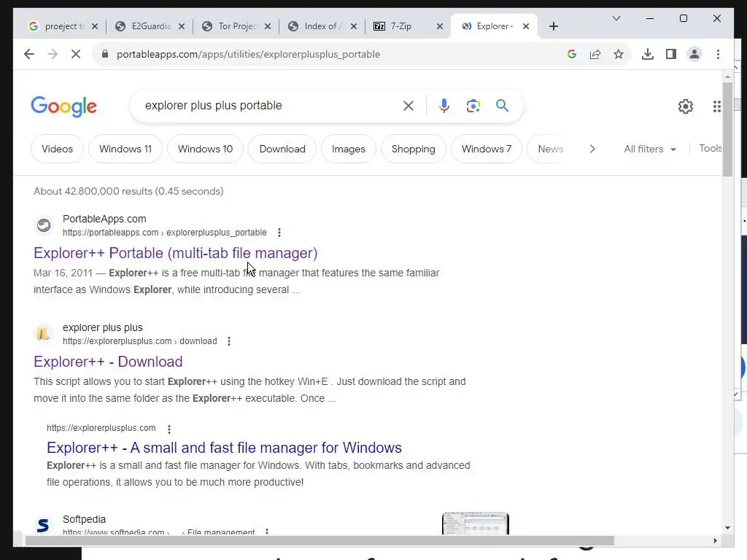747x560 pixels.
Task: Close the 7-Zip tab
Action: [440, 26]
